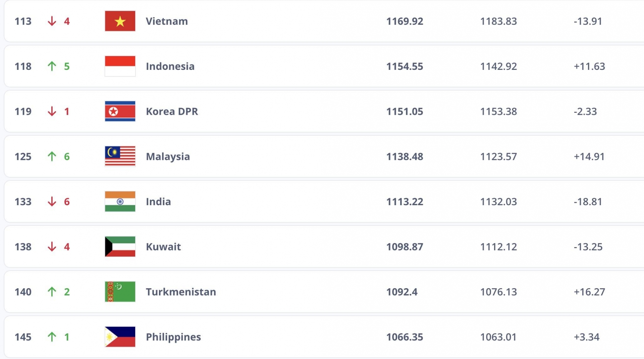644x359 pixels.
Task: Click Malaysia's total points 1138.48
Action: tap(405, 156)
